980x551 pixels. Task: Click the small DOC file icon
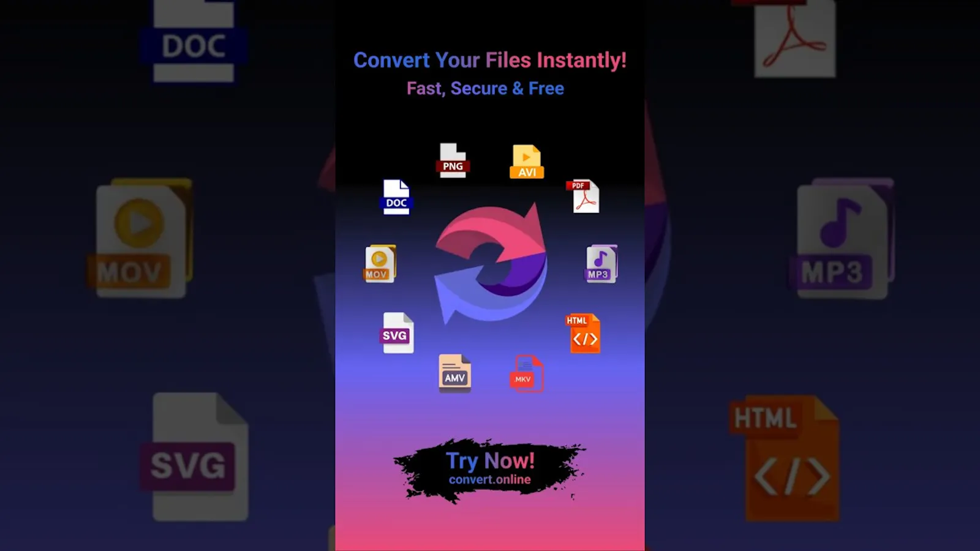pyautogui.click(x=396, y=197)
